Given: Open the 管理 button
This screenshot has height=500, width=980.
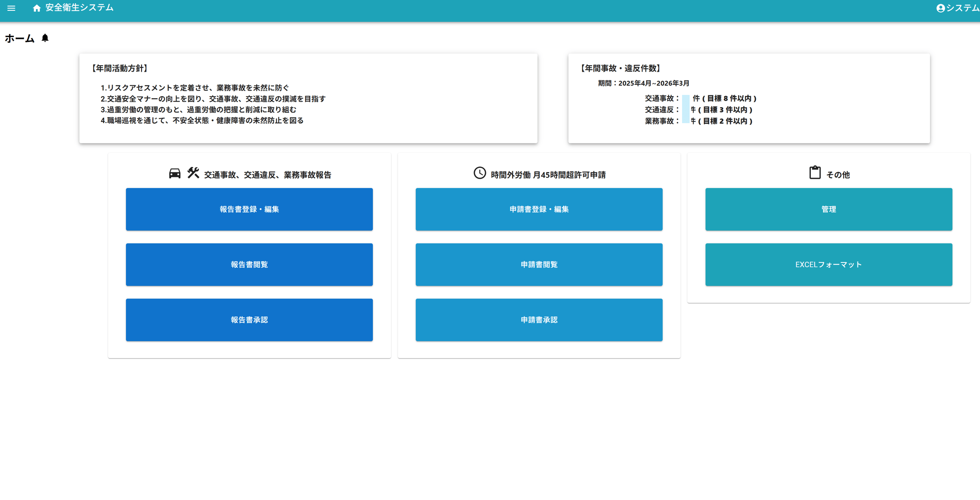Looking at the screenshot, I should [828, 209].
